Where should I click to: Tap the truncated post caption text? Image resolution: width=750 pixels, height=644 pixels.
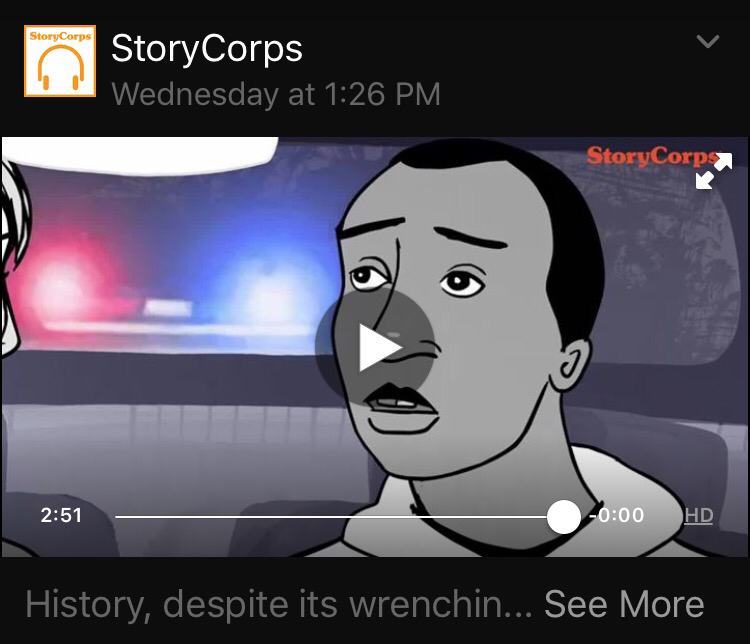tap(278, 604)
